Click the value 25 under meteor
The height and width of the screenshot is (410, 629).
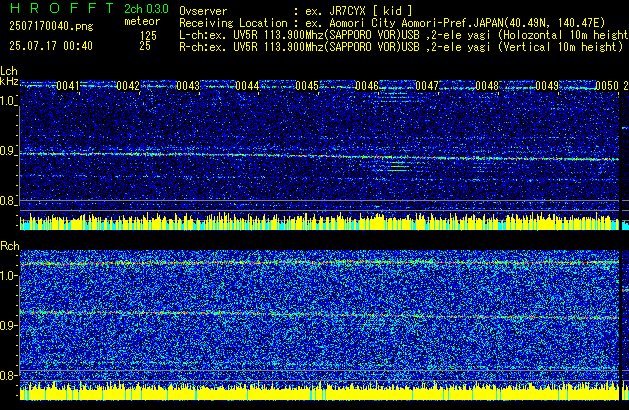coord(145,46)
